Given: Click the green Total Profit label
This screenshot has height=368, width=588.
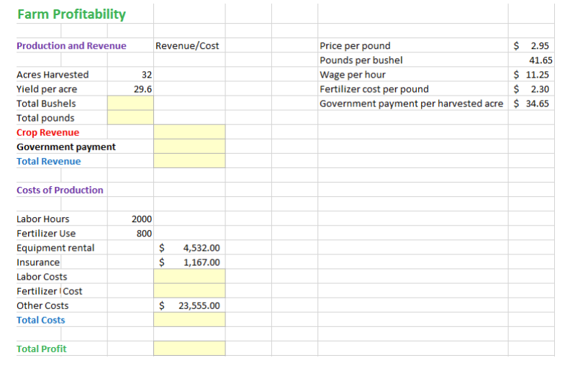Looking at the screenshot, I should pyautogui.click(x=41, y=349).
